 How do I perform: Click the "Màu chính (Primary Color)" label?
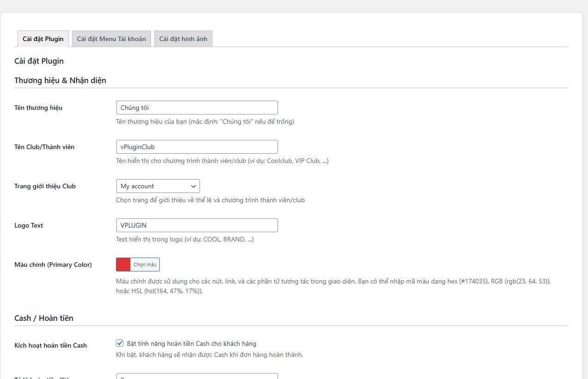click(x=53, y=264)
